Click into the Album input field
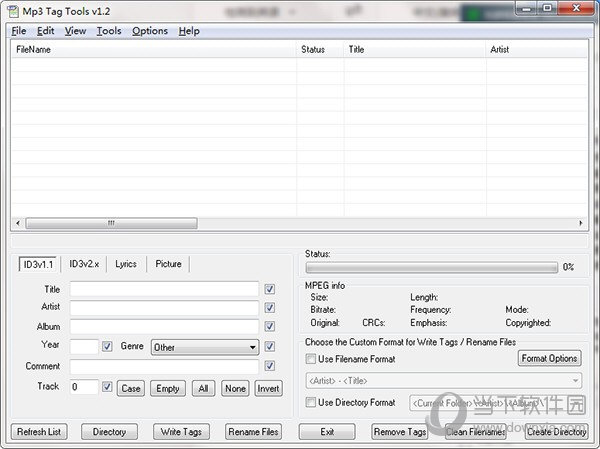The image size is (600, 449). tap(164, 327)
